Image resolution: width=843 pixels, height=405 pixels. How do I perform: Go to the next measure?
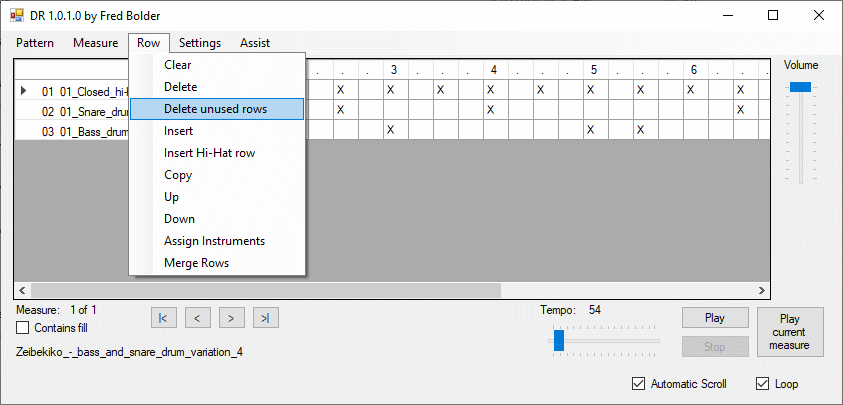tap(231, 318)
